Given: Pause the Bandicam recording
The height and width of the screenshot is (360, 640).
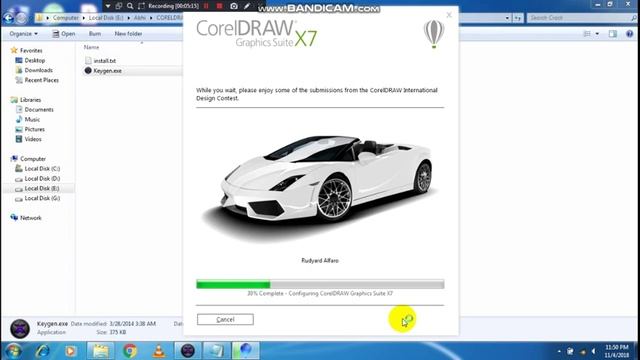Looking at the screenshot, I should point(207,6).
